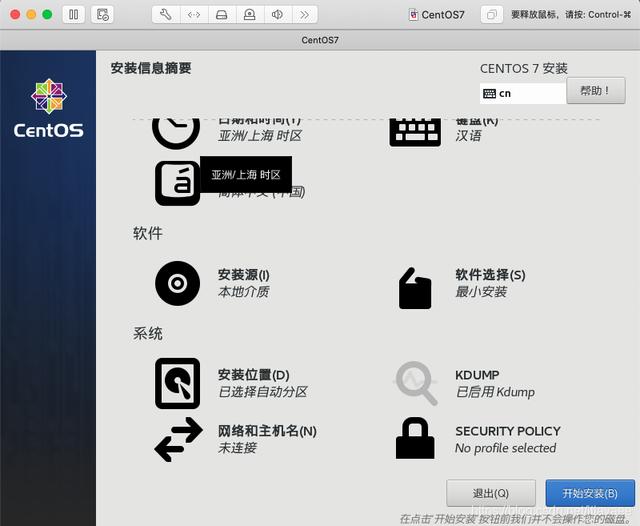Click 开始安装(B) begin installation button

[x=590, y=493]
